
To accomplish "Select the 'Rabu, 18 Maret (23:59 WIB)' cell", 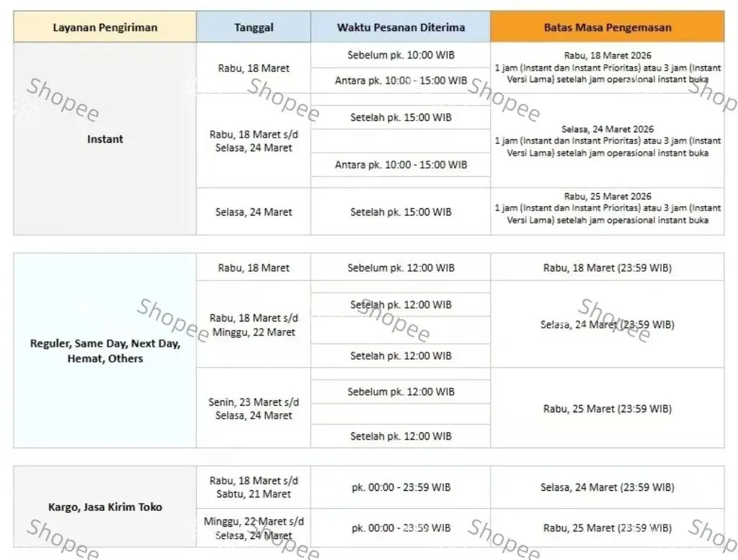I will click(607, 267).
